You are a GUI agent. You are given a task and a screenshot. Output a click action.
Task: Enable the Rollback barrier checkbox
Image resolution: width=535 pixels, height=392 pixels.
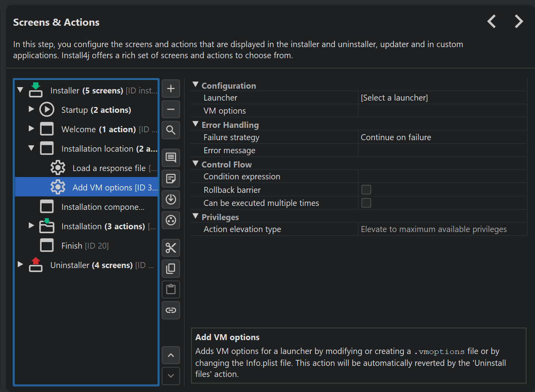point(366,190)
